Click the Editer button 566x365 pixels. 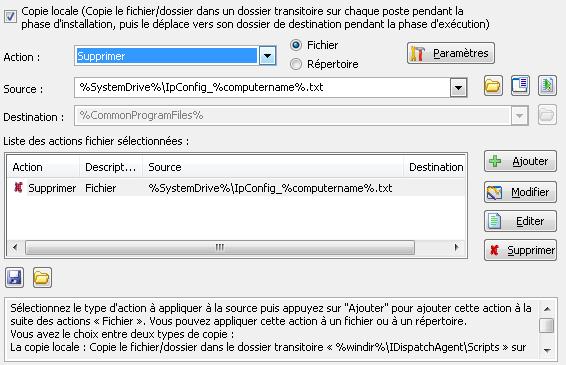[x=520, y=221]
